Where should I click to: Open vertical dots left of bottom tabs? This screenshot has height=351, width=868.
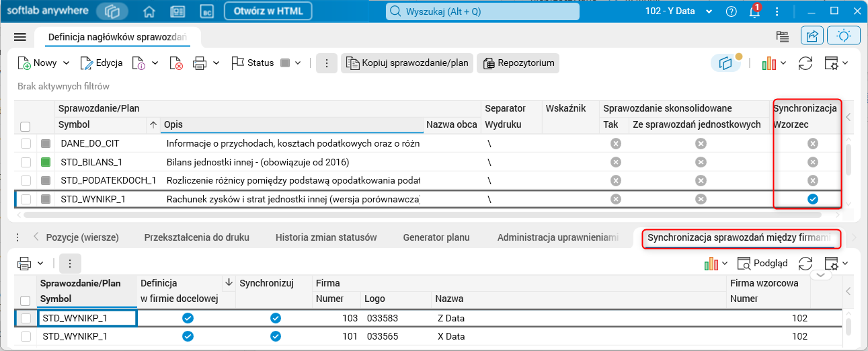pyautogui.click(x=18, y=237)
